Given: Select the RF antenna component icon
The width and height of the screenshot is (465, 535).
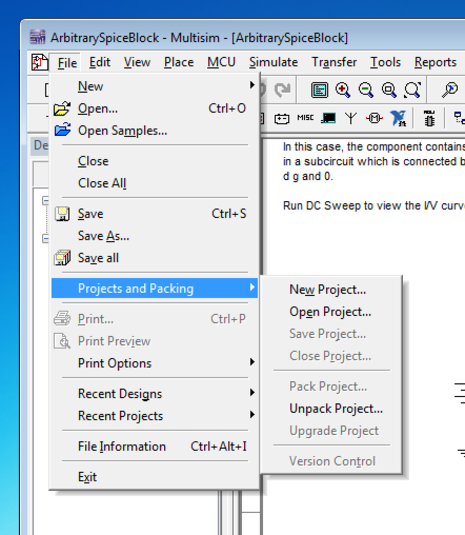Looking at the screenshot, I should tap(351, 118).
